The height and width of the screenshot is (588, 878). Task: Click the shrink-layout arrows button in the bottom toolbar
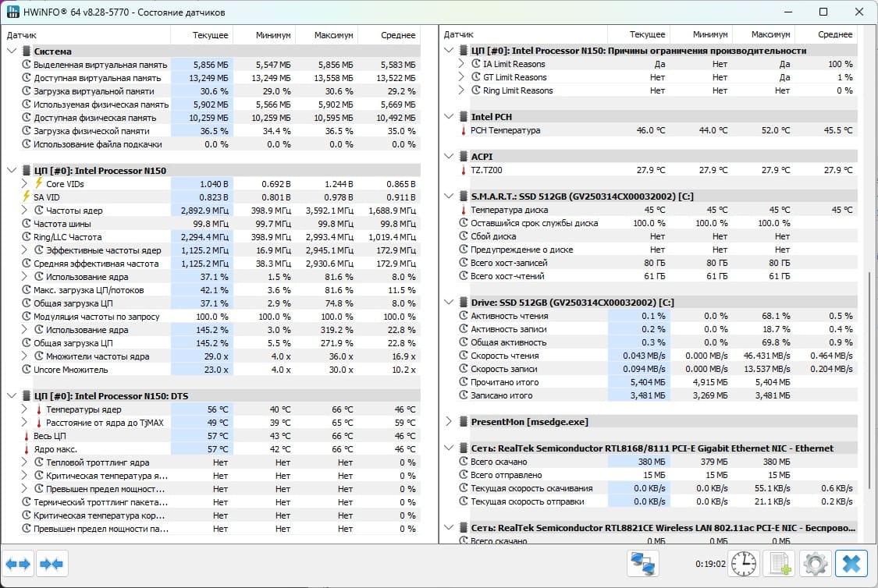[x=52, y=564]
